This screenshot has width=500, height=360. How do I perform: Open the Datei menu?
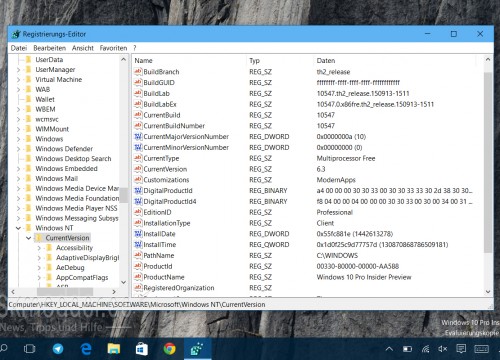(x=19, y=48)
